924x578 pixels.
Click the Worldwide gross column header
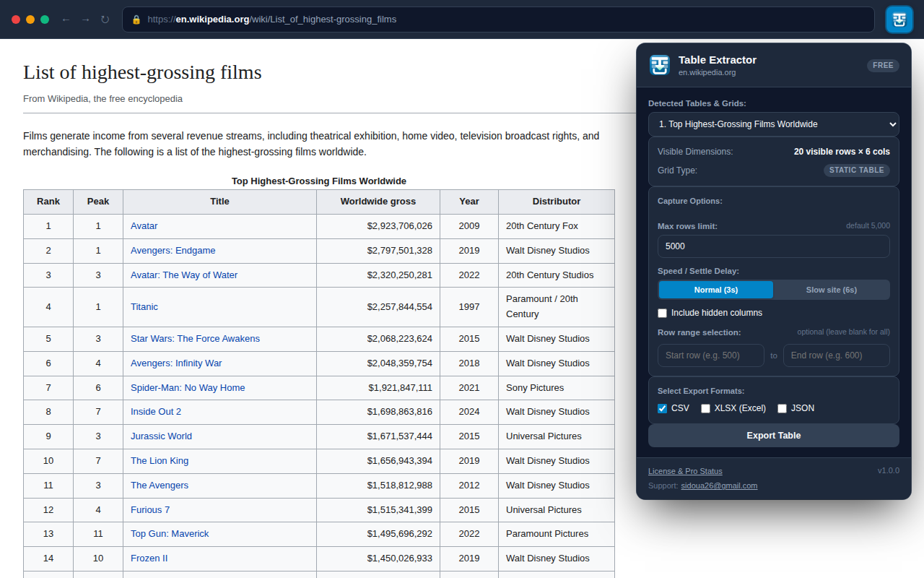378,202
